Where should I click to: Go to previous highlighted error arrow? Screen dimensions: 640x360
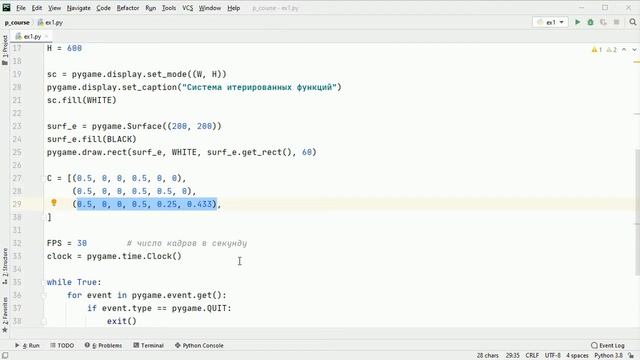(x=624, y=49)
